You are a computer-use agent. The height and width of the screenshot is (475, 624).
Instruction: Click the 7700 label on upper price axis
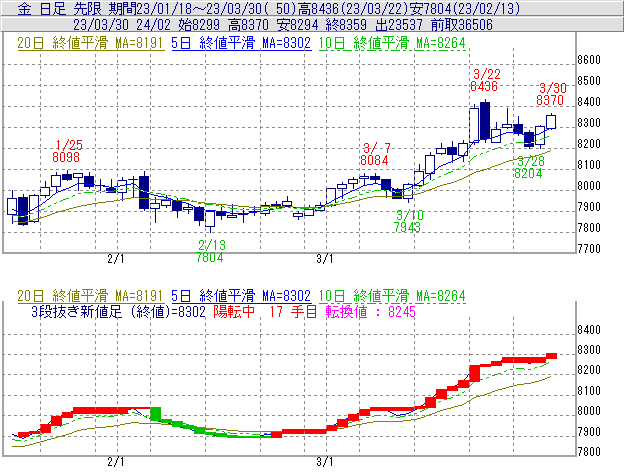(589, 249)
